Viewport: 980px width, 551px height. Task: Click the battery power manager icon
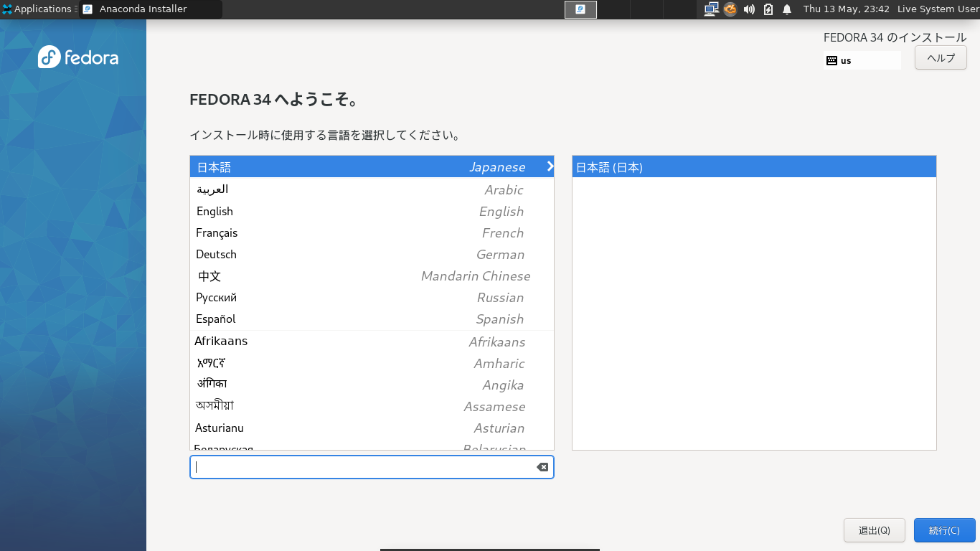pyautogui.click(x=768, y=9)
